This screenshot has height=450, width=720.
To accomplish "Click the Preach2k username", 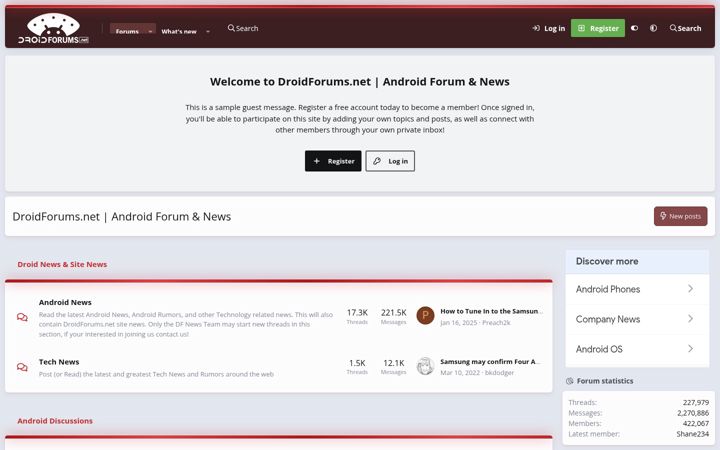I will click(x=496, y=322).
